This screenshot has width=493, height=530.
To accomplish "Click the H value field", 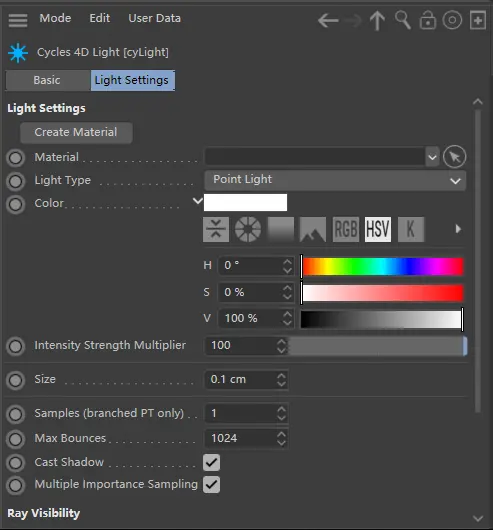I will 250,266.
